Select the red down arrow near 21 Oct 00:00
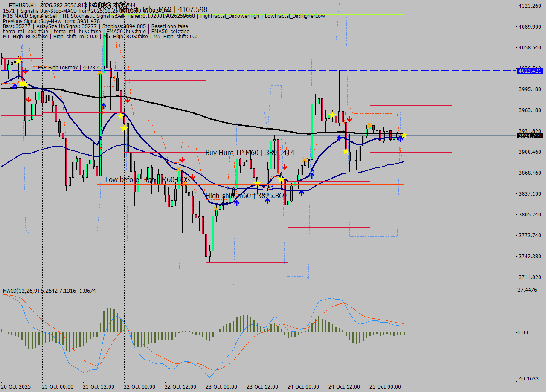 click(29, 99)
